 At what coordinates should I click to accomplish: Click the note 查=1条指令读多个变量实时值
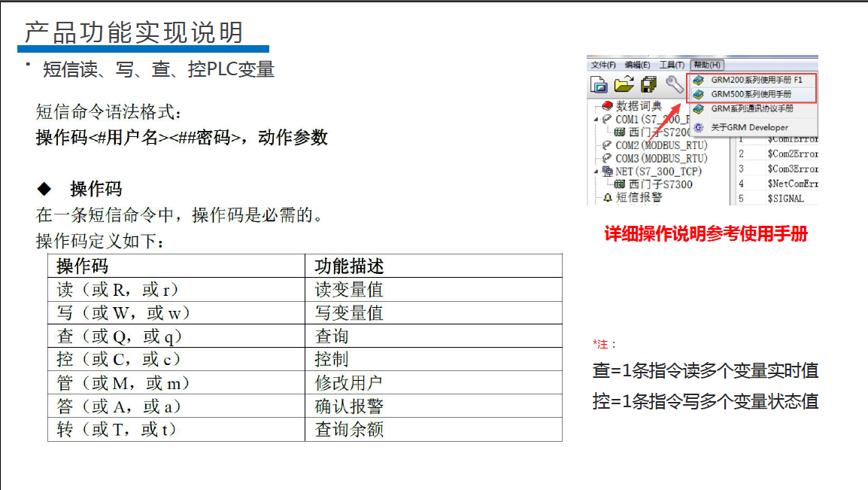click(706, 370)
